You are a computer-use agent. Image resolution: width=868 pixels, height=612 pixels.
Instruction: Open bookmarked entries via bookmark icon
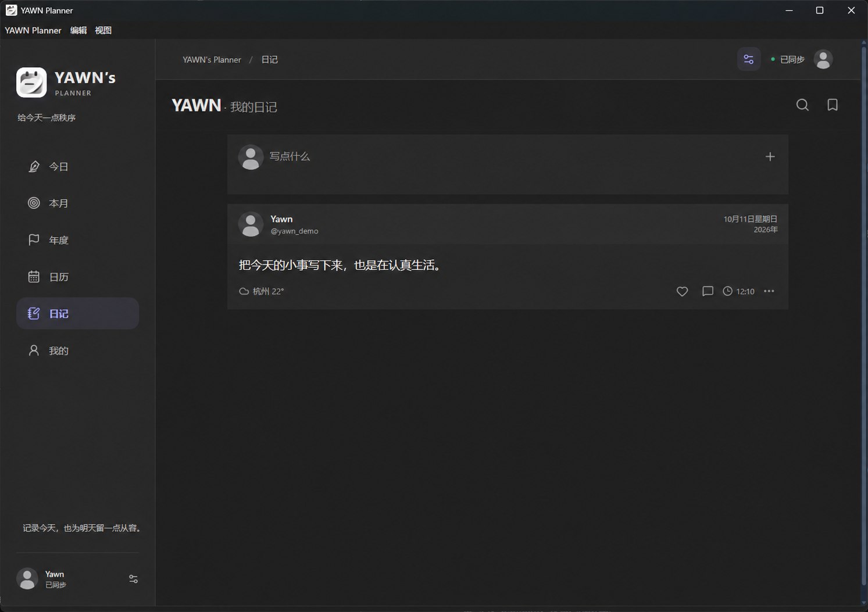click(833, 105)
